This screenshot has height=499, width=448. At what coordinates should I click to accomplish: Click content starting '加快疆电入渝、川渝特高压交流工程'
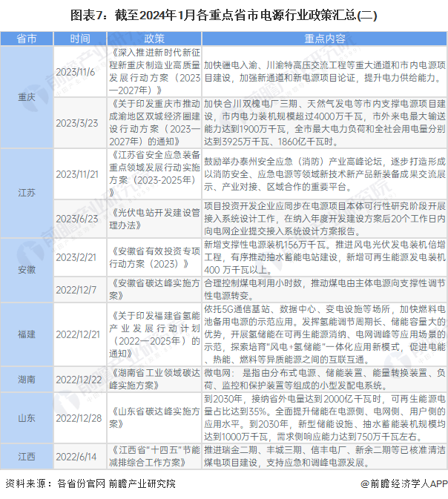click(x=324, y=72)
